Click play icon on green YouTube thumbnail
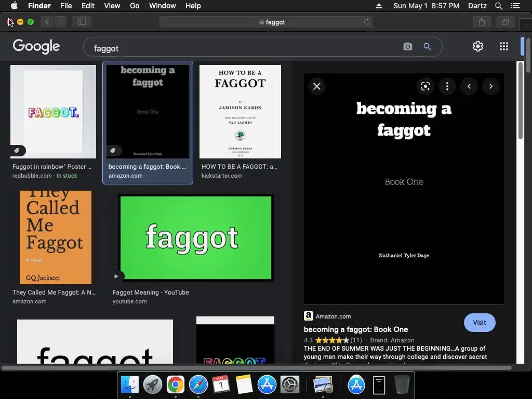The width and height of the screenshot is (532, 399). coord(116,276)
